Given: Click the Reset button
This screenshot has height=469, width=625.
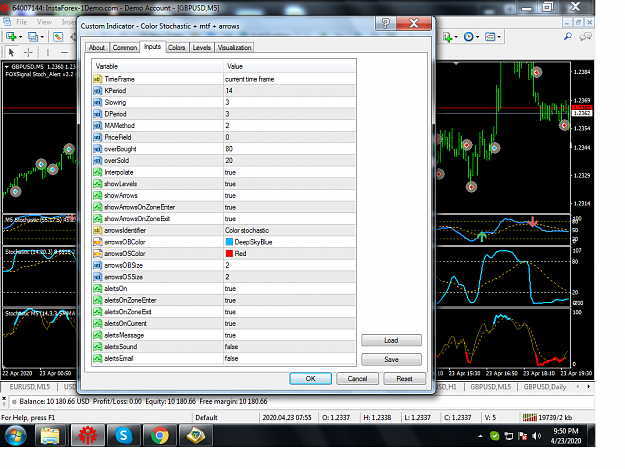Looking at the screenshot, I should tap(404, 379).
